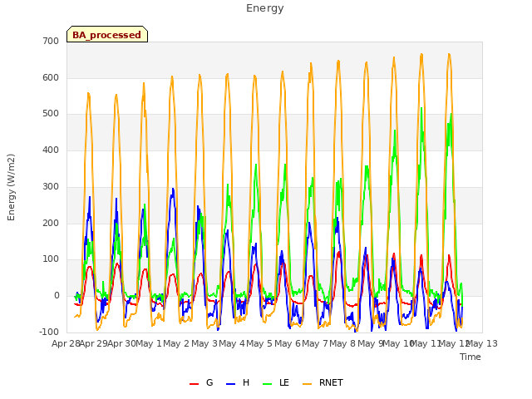Click the May 7 x-axis date label

point(315,343)
